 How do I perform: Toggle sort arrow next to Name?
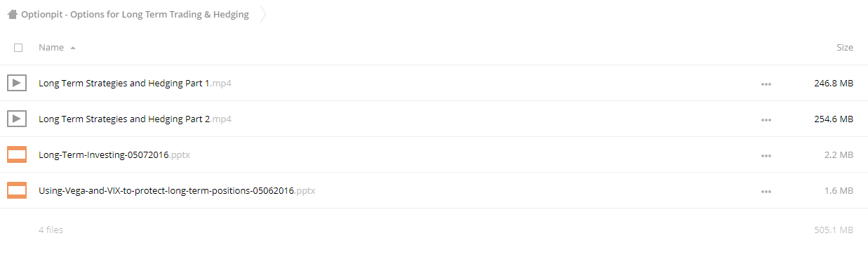tap(73, 48)
